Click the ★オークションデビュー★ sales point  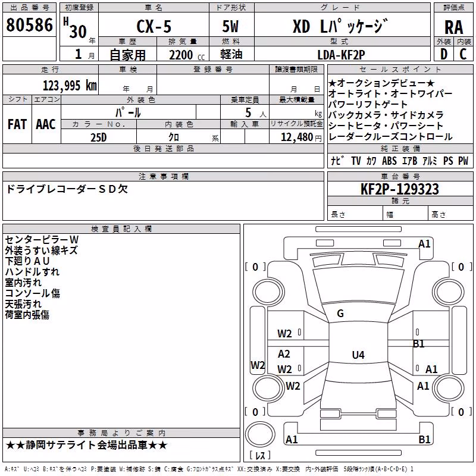click(381, 83)
